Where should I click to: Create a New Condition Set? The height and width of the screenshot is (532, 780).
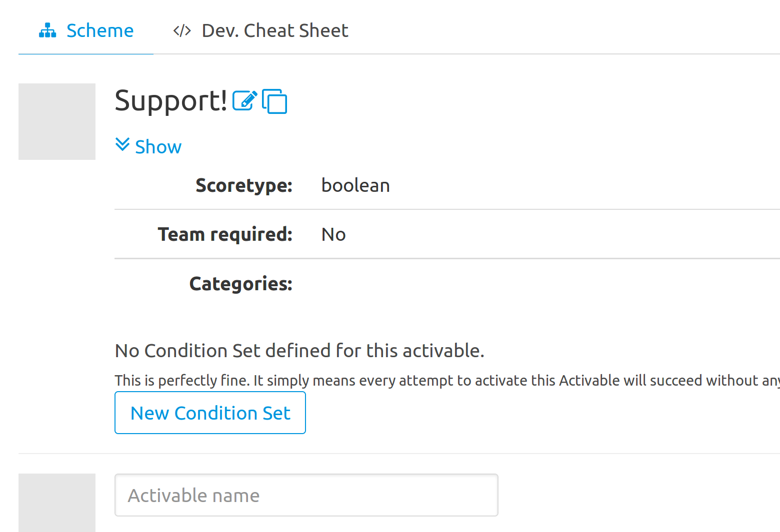click(x=210, y=413)
